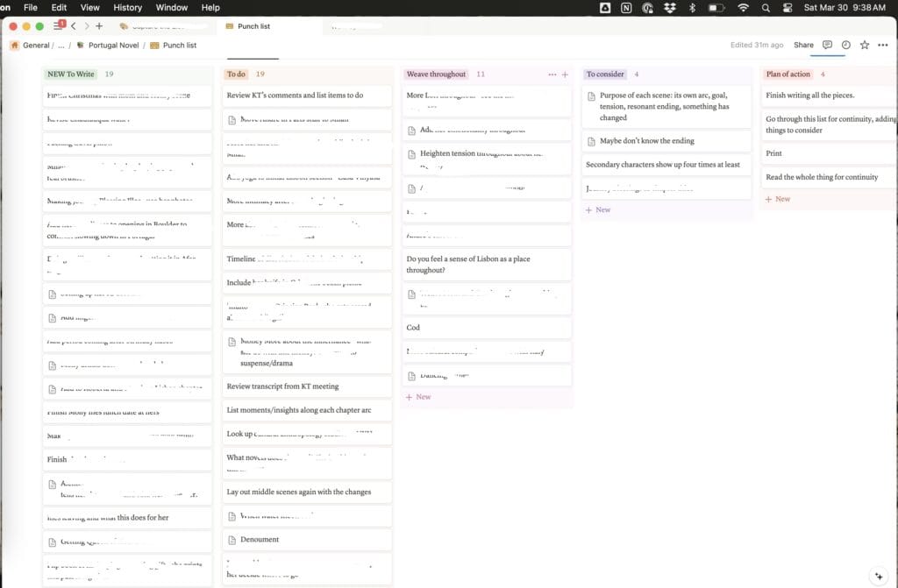The height and width of the screenshot is (588, 898).
Task: Open the Cod card
Action: (413, 328)
